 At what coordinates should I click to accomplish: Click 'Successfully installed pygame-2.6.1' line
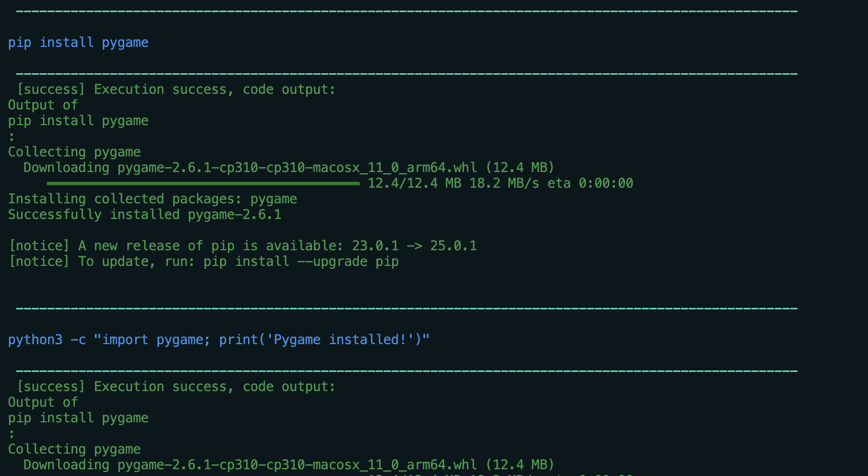tap(145, 215)
